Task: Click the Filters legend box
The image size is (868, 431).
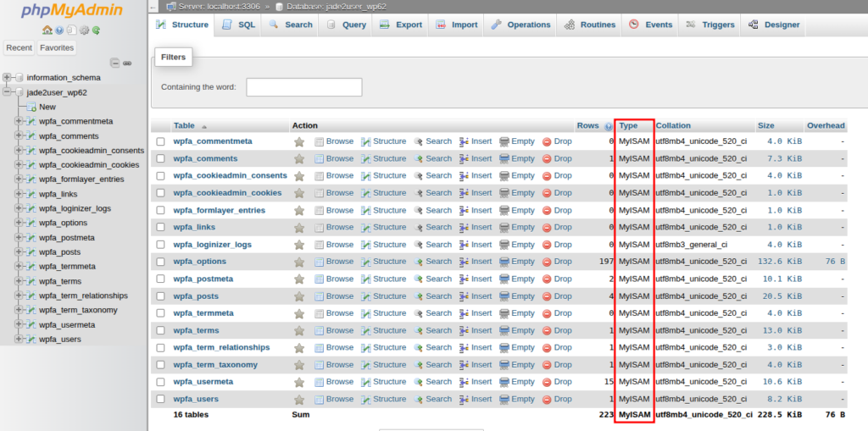Action: [x=173, y=57]
